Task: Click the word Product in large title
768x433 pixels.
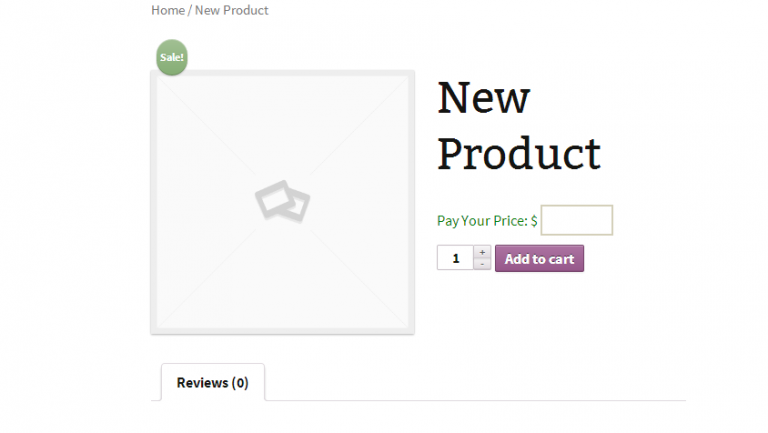Action: click(519, 153)
